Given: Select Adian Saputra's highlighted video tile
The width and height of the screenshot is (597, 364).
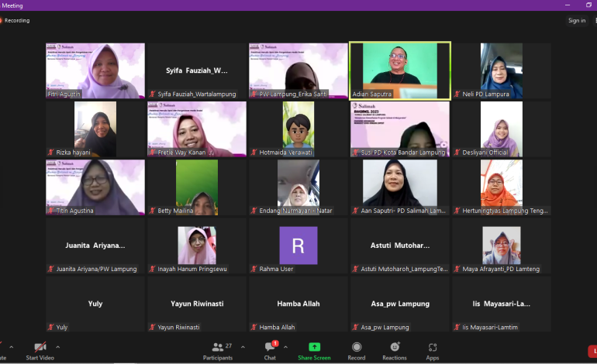Looking at the screenshot, I should 400,70.
